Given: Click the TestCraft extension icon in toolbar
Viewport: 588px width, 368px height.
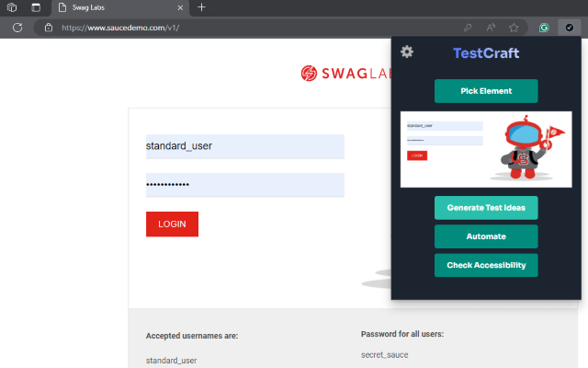Looking at the screenshot, I should (x=570, y=28).
